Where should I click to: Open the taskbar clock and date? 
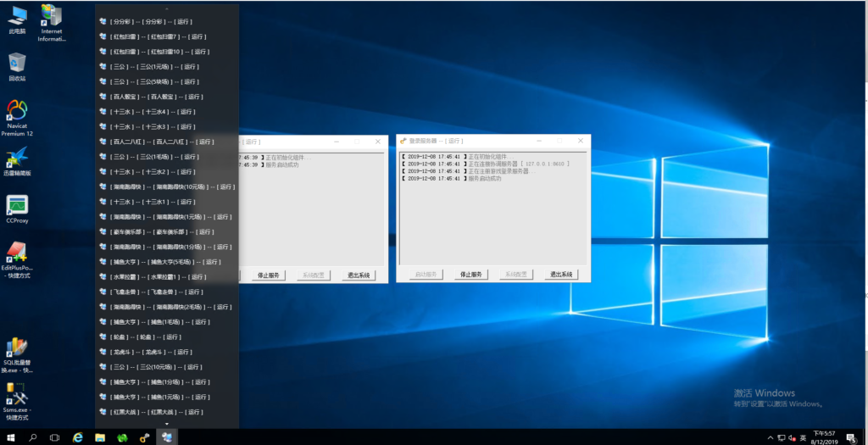tap(823, 437)
